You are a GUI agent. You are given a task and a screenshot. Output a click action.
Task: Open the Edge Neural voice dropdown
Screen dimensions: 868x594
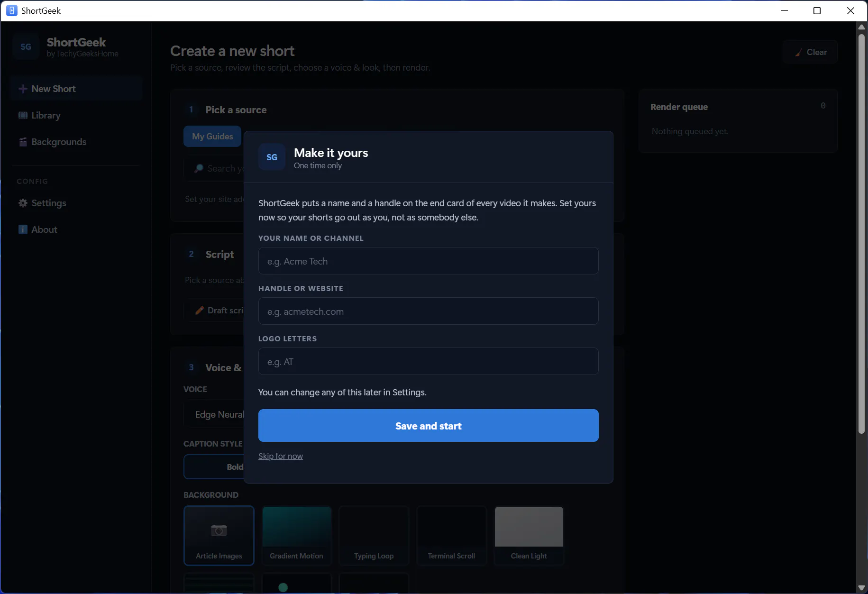[214, 414]
